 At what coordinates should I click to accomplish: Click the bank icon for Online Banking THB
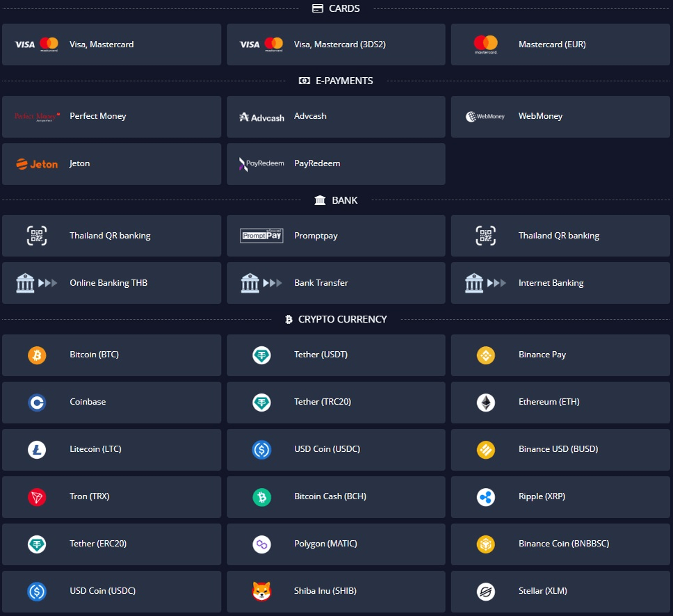pyautogui.click(x=25, y=283)
